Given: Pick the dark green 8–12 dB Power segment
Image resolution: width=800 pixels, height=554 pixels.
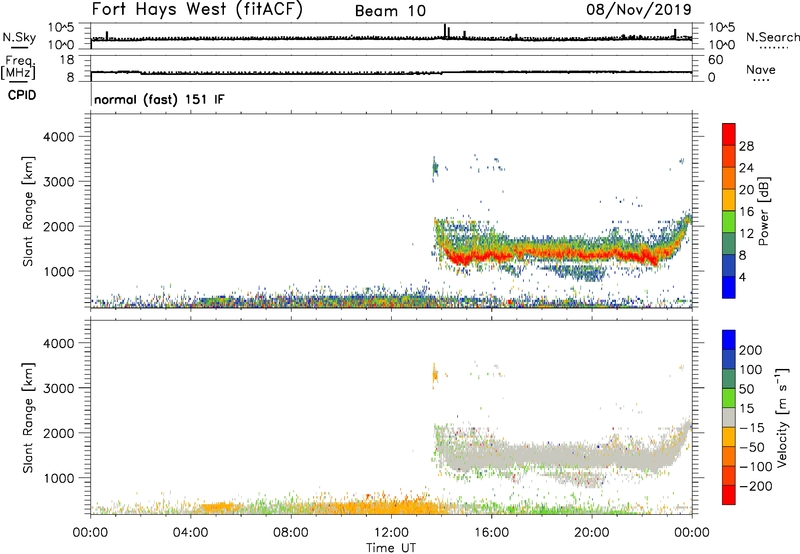Looking at the screenshot, I should tap(729, 244).
